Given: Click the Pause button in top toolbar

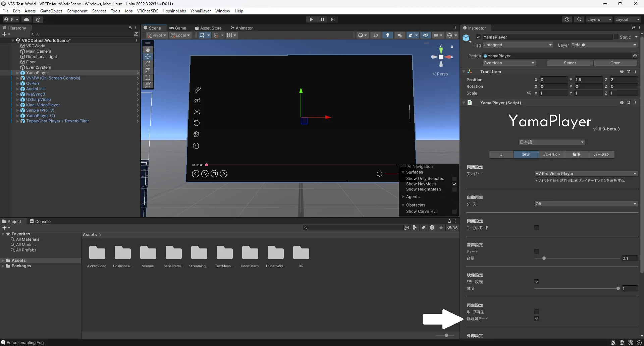Looking at the screenshot, I should (322, 19).
